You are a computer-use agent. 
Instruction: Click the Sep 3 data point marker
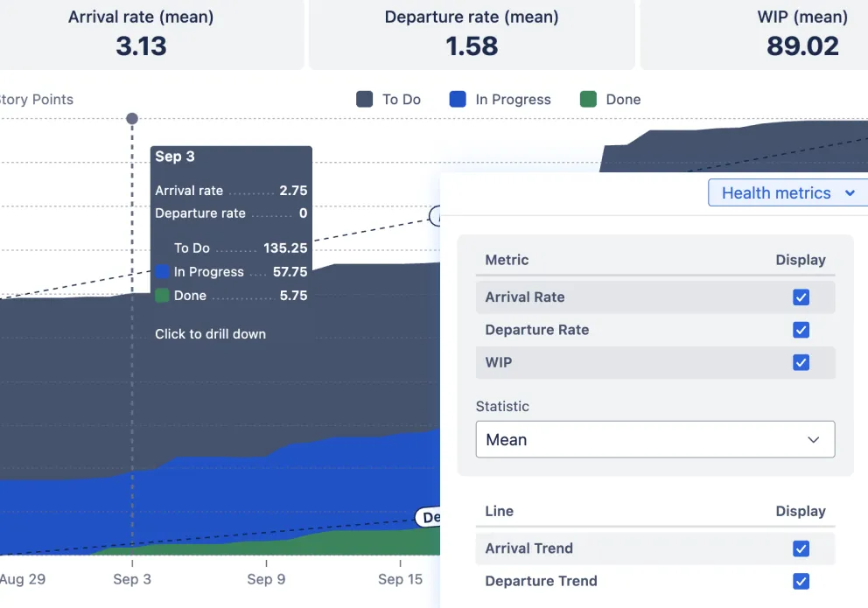tap(132, 118)
